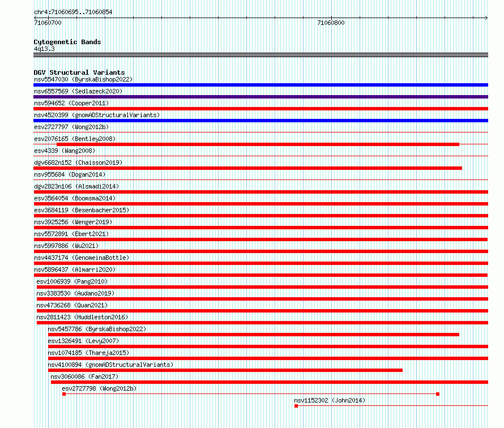This screenshot has width=504, height=428.
Task: Open nsv4520399 (gnomADStructuralVariants) label
Action: pyautogui.click(x=97, y=115)
